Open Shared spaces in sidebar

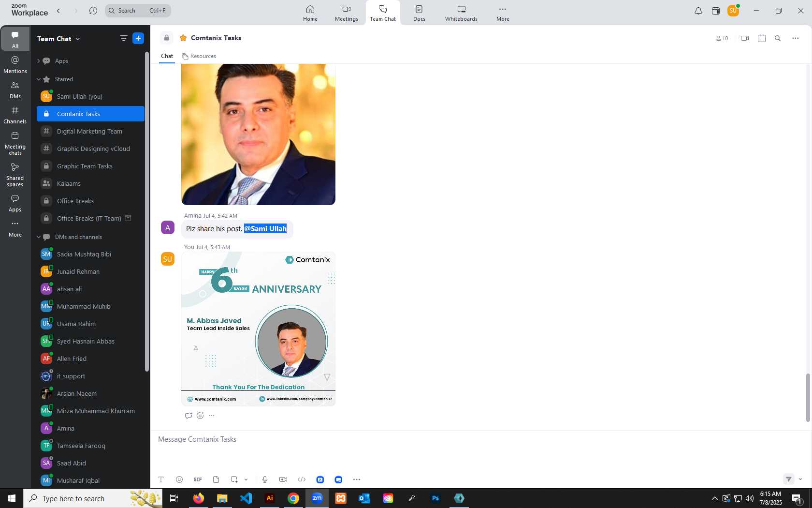[15, 175]
